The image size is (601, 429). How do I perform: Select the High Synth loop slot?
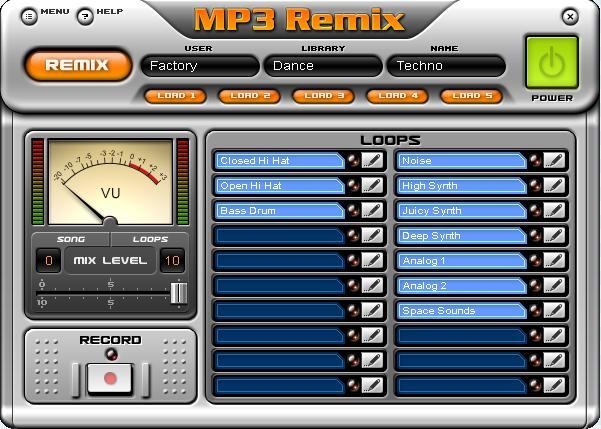coord(461,186)
